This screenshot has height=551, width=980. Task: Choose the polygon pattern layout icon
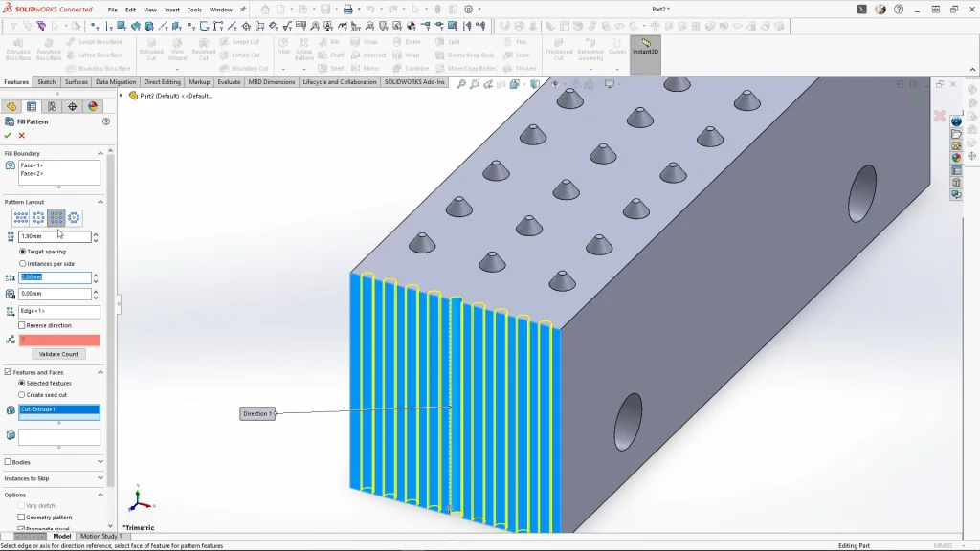[x=75, y=218]
